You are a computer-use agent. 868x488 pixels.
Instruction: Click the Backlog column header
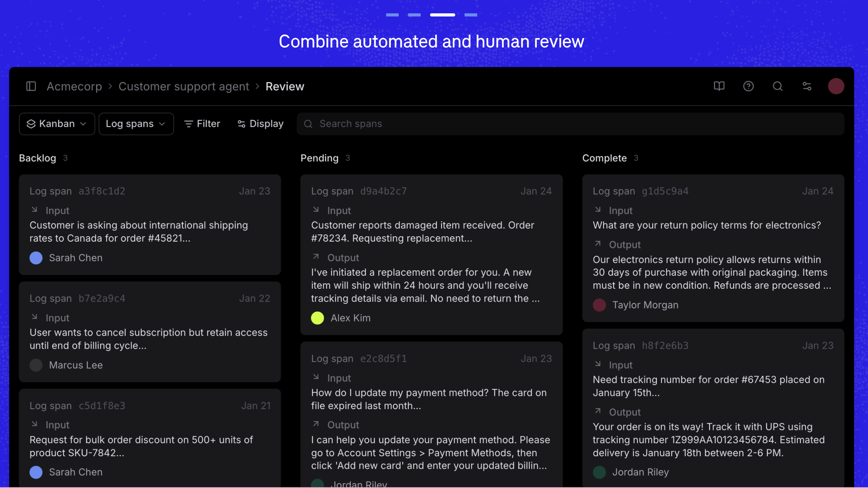click(x=38, y=158)
